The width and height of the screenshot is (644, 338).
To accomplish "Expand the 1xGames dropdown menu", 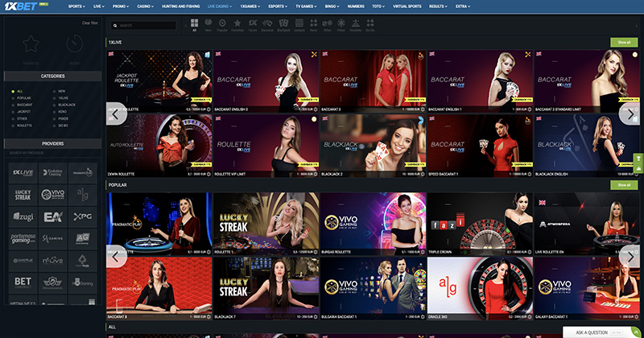I will 250,6.
